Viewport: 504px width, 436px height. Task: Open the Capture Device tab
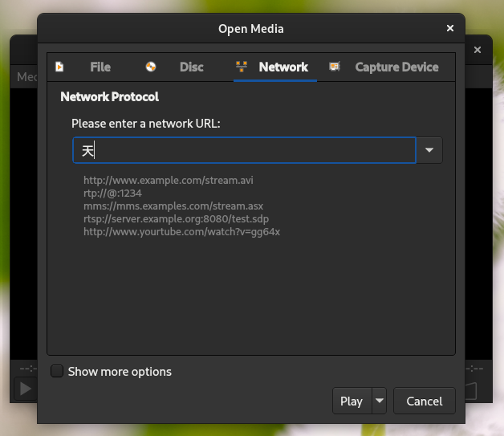384,67
